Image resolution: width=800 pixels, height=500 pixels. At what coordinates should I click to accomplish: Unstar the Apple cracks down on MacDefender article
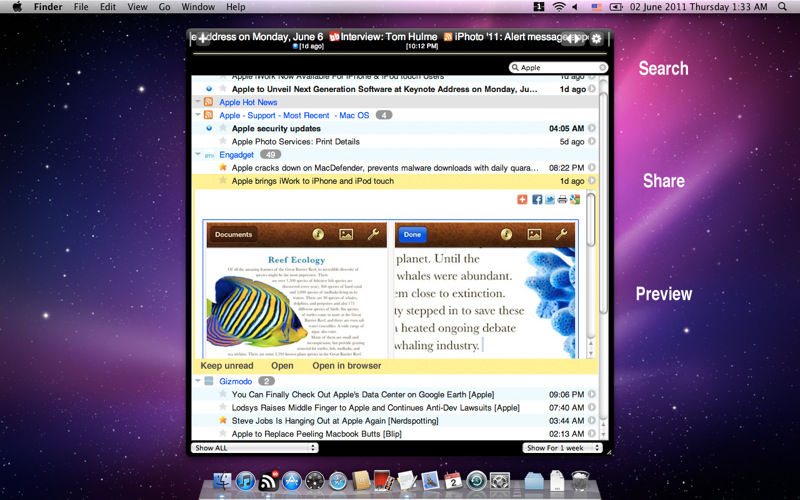pos(222,167)
